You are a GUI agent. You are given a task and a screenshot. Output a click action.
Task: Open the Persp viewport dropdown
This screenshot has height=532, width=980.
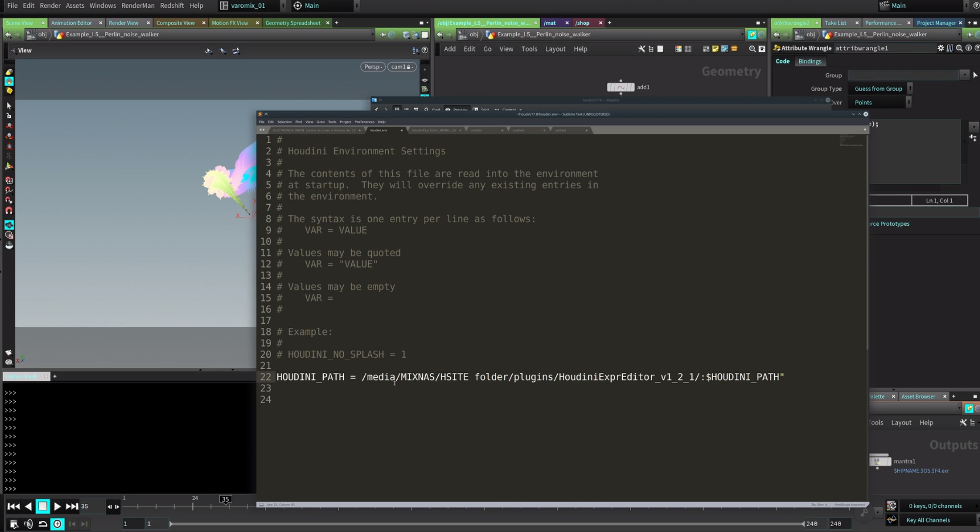point(372,67)
